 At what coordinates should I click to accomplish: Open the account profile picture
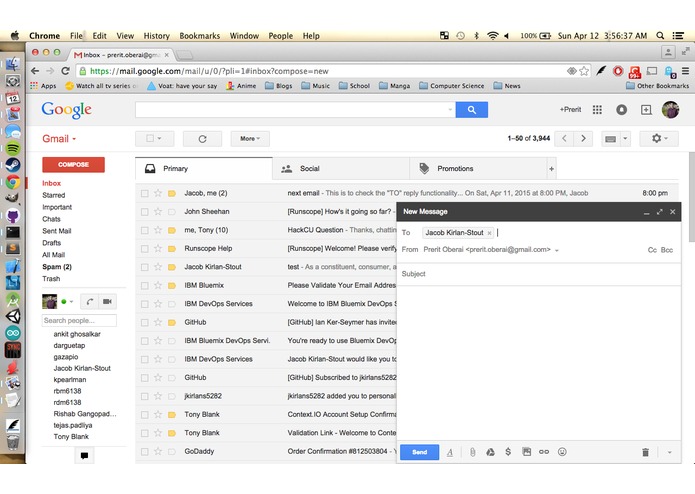point(670,109)
